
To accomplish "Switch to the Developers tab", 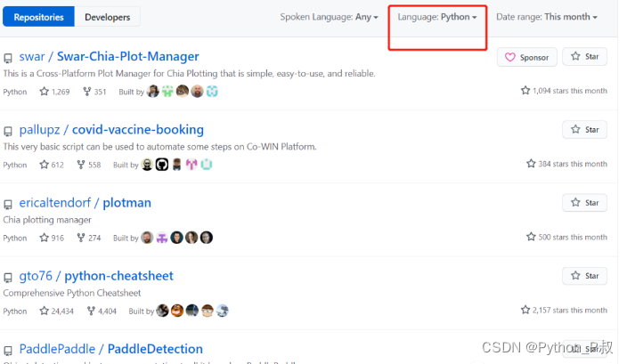I will click(107, 17).
